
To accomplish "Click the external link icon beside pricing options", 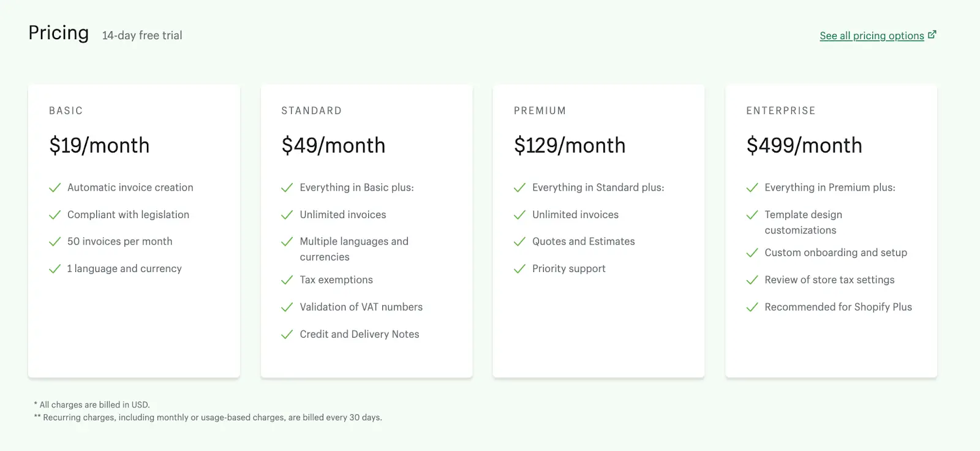I will [x=932, y=34].
